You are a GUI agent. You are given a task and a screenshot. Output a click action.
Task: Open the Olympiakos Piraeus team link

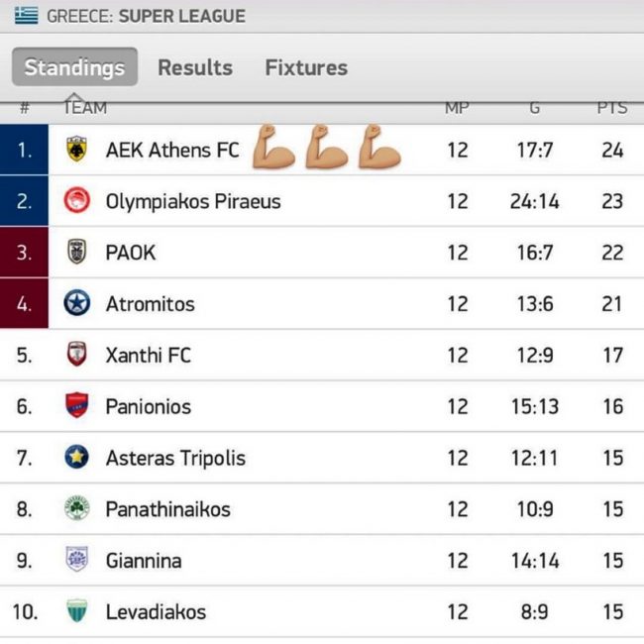tap(193, 201)
